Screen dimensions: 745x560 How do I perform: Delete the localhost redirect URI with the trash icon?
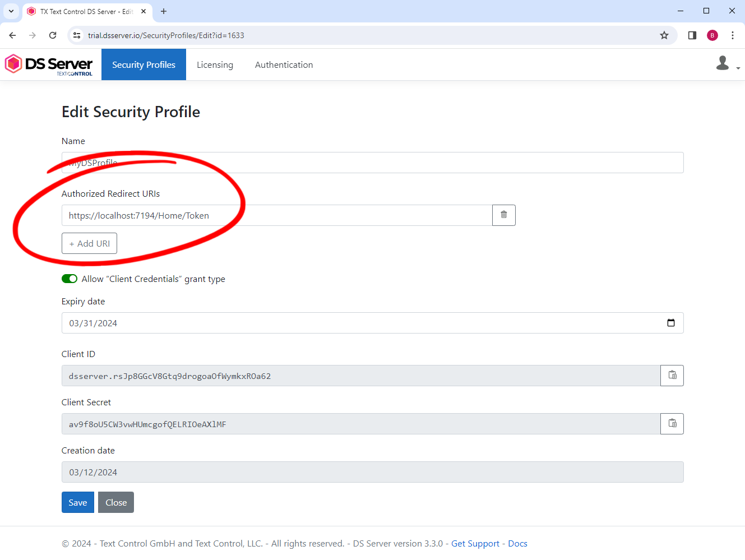tap(503, 215)
